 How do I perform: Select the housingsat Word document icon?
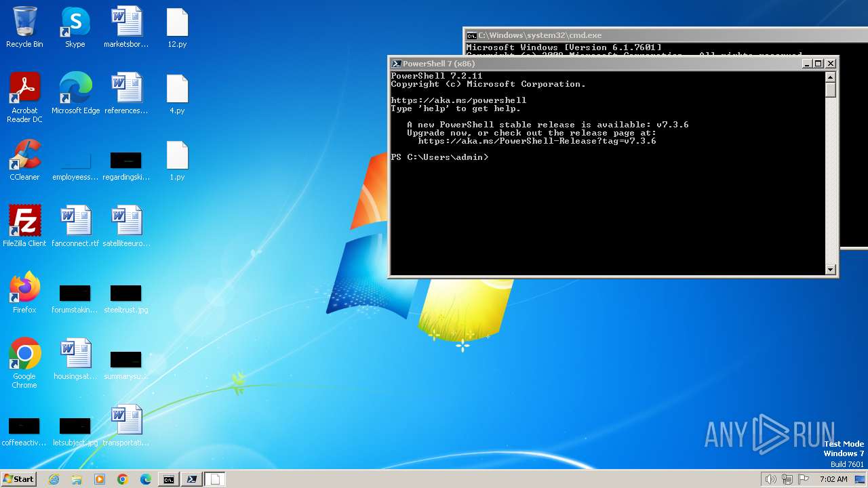(x=75, y=359)
